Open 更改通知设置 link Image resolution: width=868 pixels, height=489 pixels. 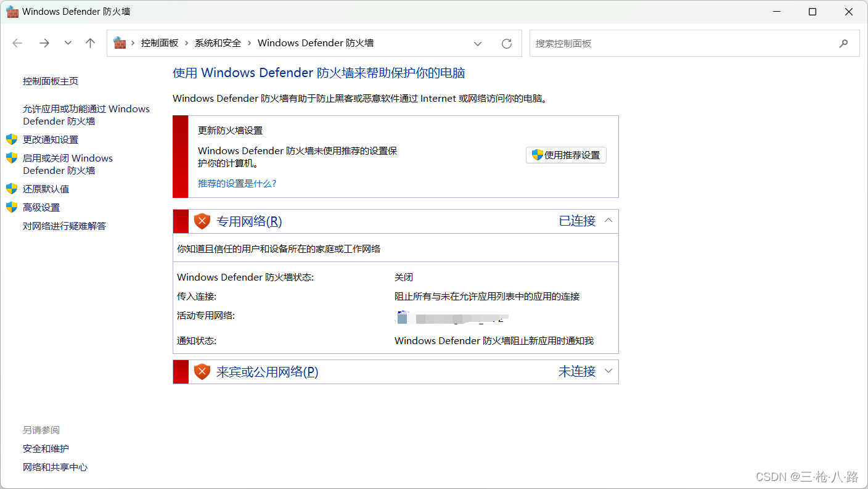(x=51, y=140)
